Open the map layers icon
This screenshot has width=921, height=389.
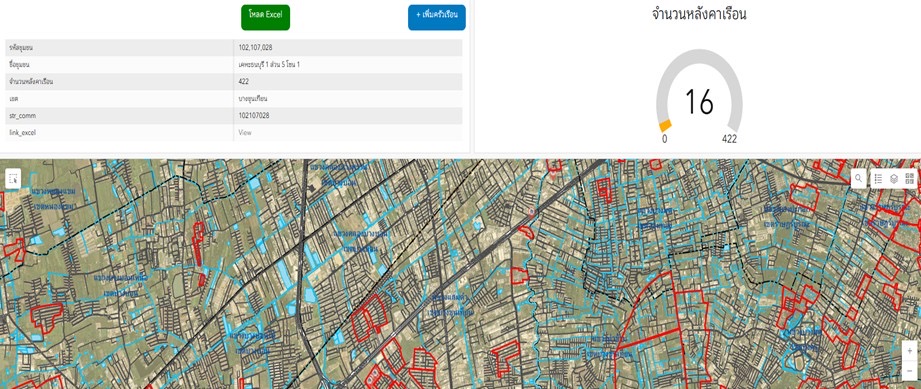click(x=894, y=179)
